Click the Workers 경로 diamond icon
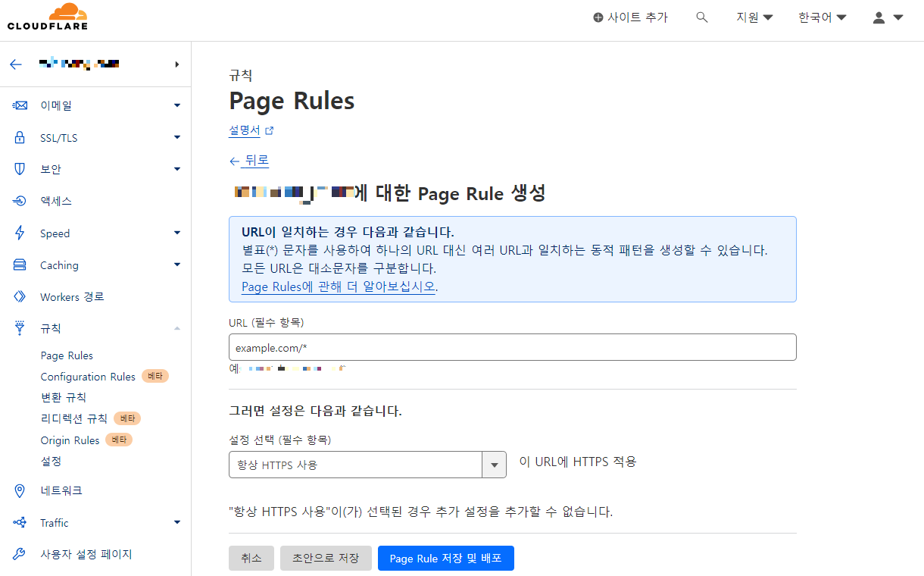924x576 pixels. [20, 297]
